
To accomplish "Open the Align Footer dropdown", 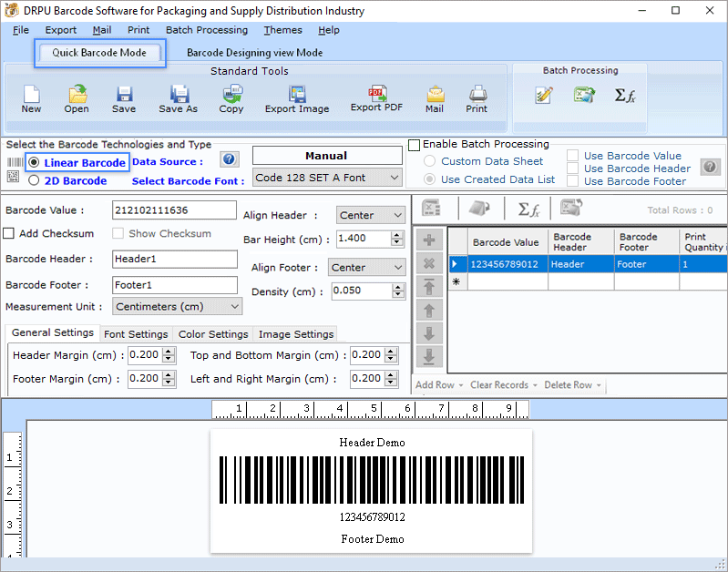I will click(x=367, y=268).
